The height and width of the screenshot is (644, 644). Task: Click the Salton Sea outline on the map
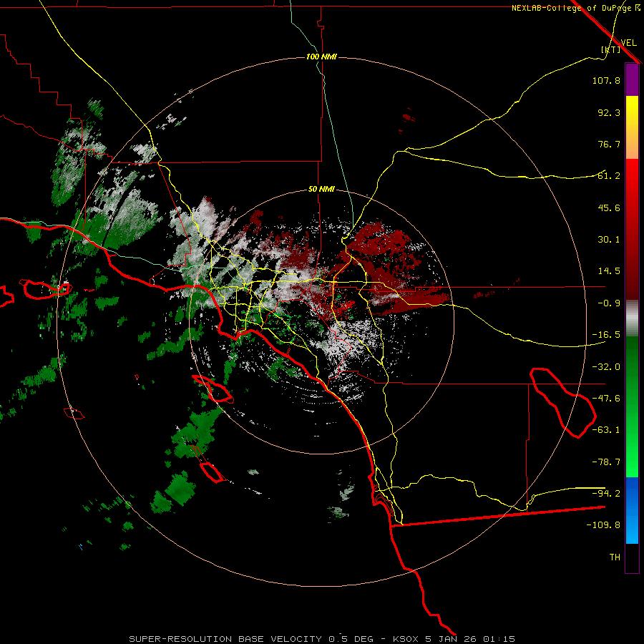coord(563,403)
